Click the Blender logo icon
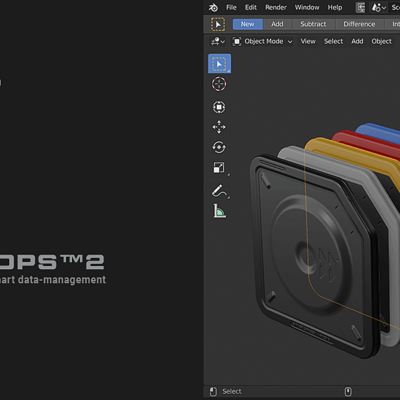Image resolution: width=400 pixels, height=400 pixels. point(213,7)
